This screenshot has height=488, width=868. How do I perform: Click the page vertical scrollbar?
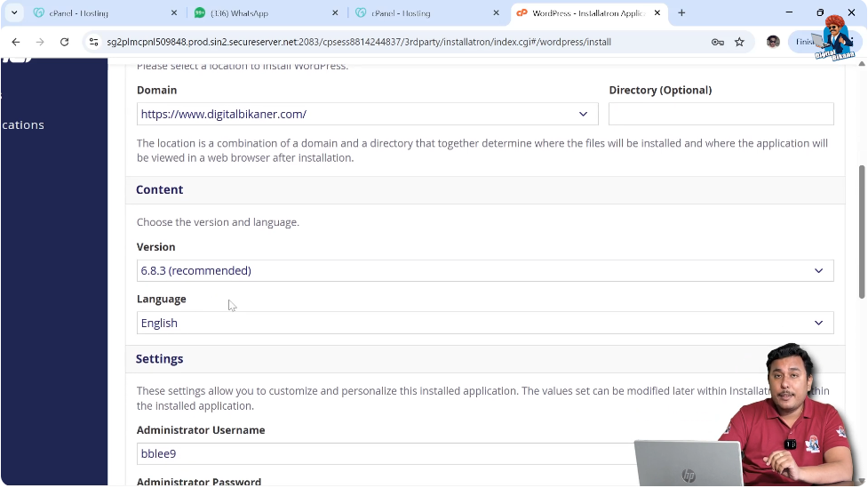[862, 233]
